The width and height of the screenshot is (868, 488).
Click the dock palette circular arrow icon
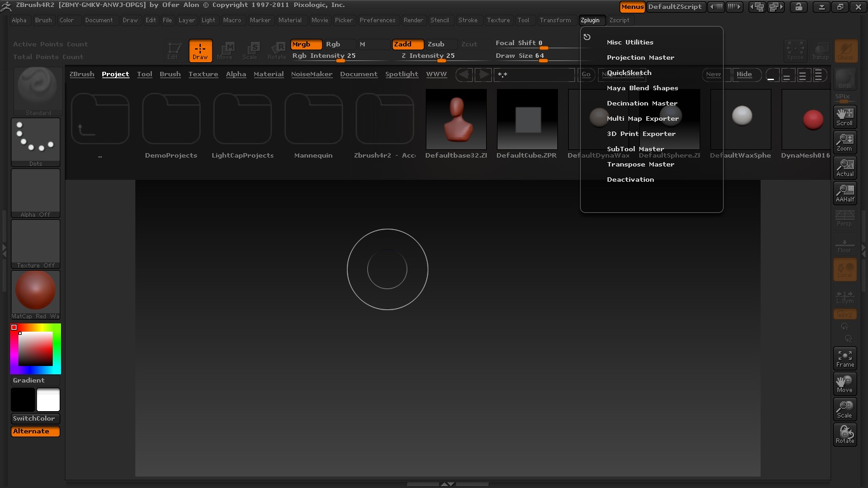tap(587, 37)
